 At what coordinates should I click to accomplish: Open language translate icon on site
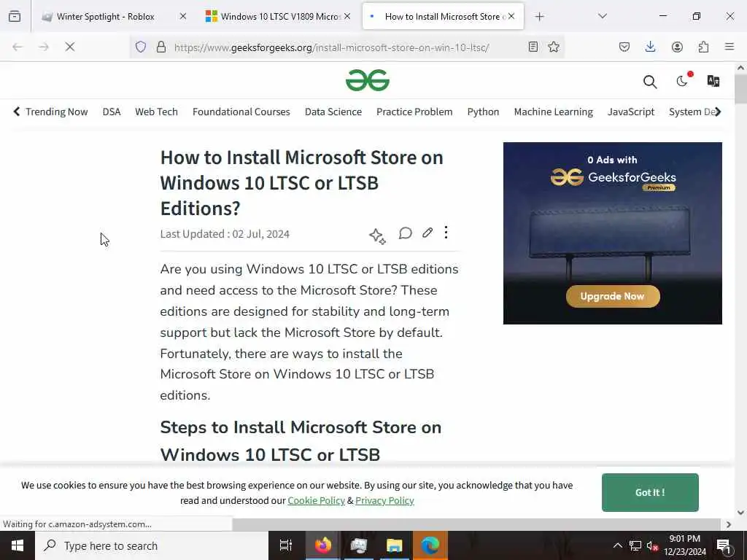click(713, 81)
